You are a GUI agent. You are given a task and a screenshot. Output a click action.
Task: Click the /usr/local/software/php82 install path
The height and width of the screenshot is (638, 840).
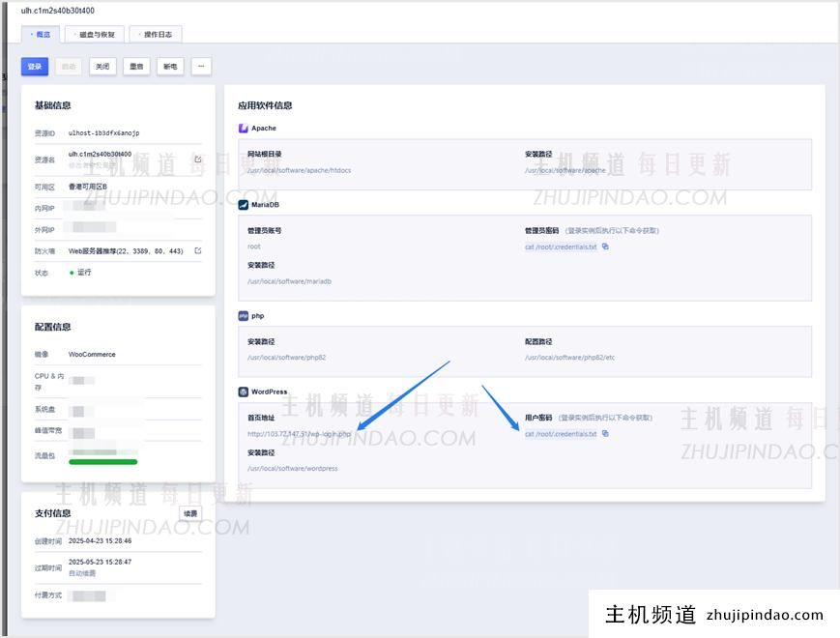[x=286, y=358]
